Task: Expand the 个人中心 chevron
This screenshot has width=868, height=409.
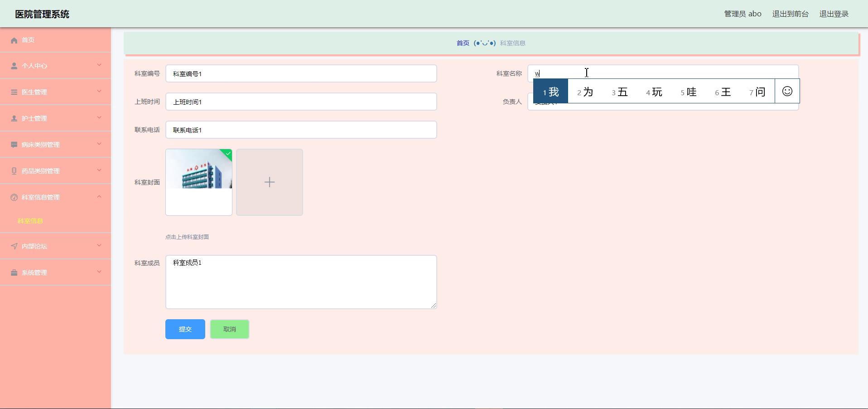Action: [x=99, y=65]
